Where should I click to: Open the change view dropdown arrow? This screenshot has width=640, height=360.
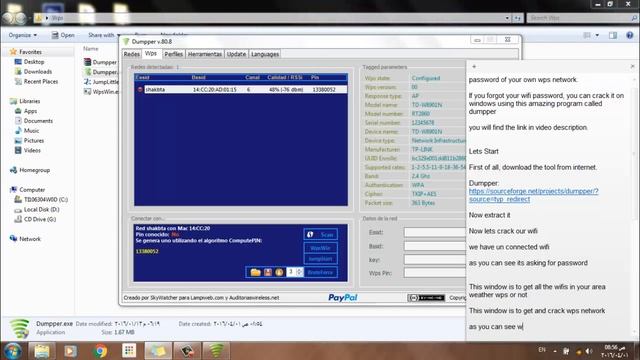[597, 36]
